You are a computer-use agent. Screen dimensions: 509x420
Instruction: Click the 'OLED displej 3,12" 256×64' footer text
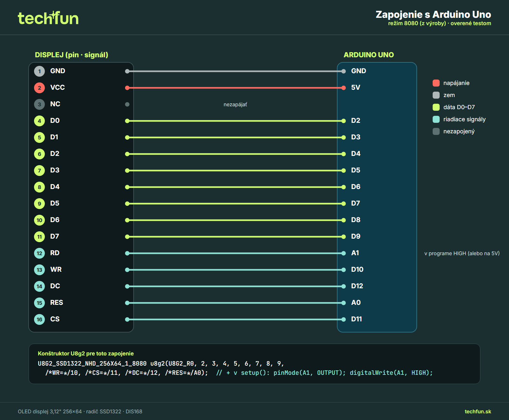click(50, 411)
